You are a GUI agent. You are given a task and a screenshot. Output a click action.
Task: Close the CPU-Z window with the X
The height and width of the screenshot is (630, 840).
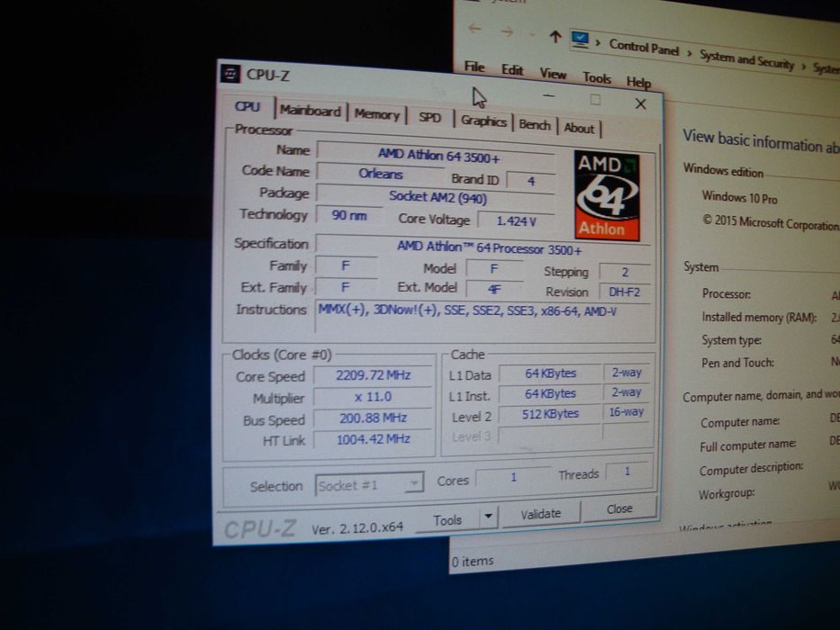[640, 103]
